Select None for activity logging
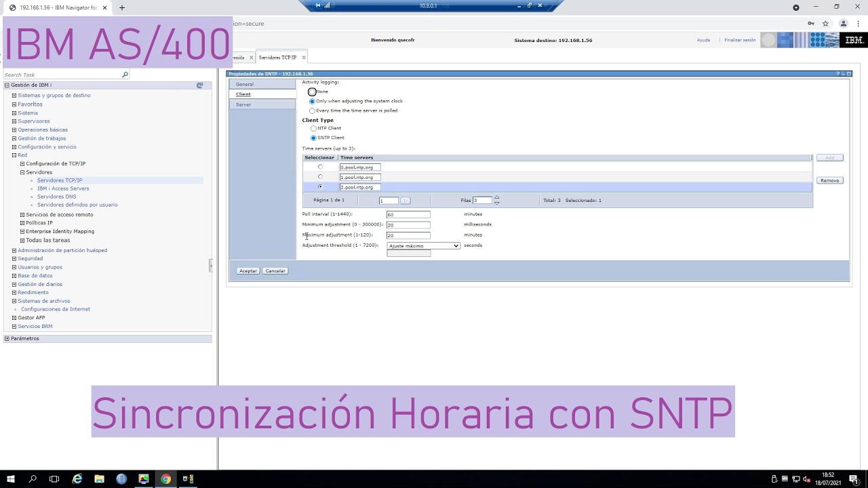 (312, 91)
